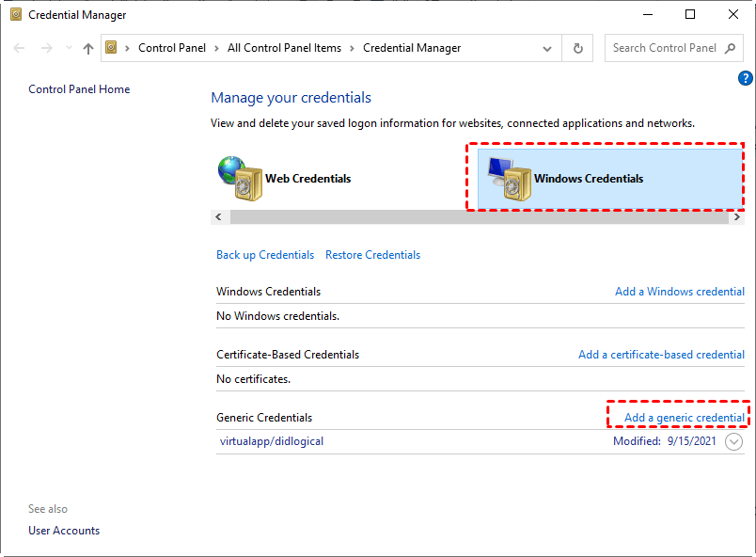Select the Windows Credentials tab label
Image resolution: width=756 pixels, height=557 pixels.
[x=589, y=178]
